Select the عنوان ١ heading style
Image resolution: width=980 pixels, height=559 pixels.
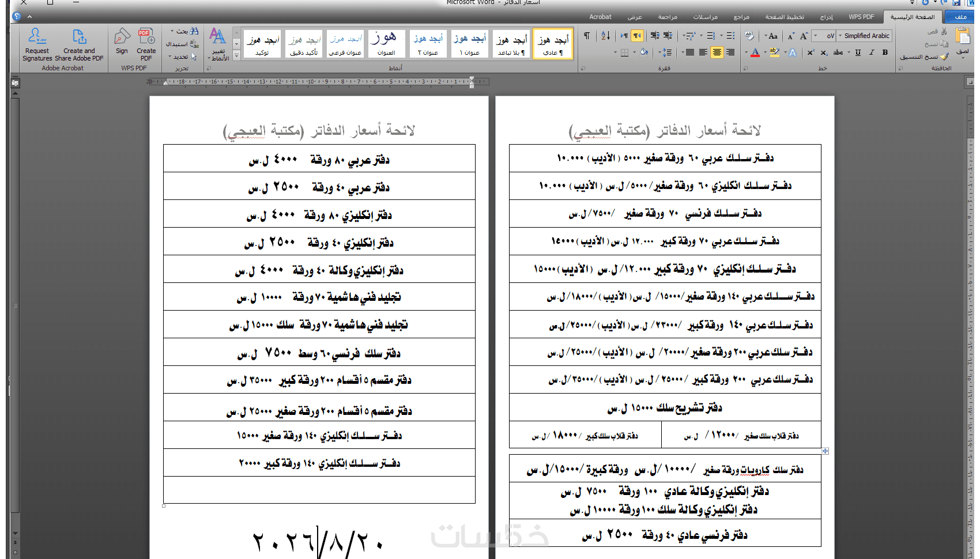coord(470,44)
